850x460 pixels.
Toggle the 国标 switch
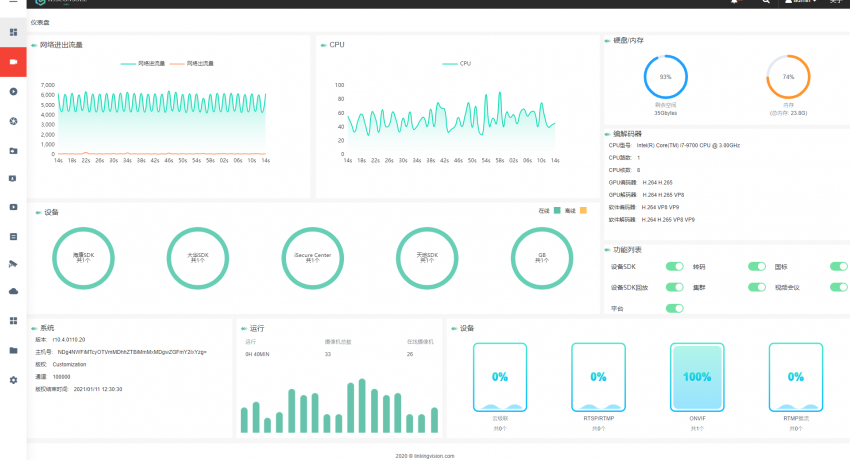coord(839,267)
